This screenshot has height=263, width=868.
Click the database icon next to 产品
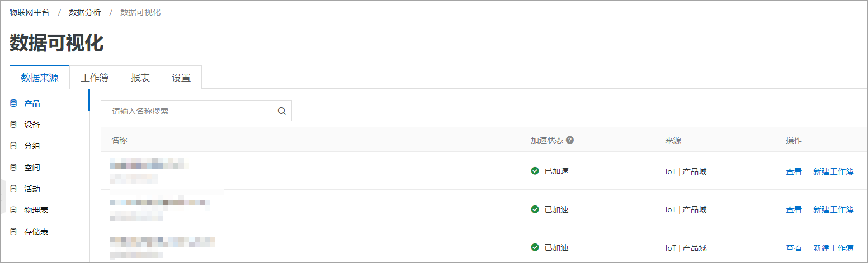[13, 103]
